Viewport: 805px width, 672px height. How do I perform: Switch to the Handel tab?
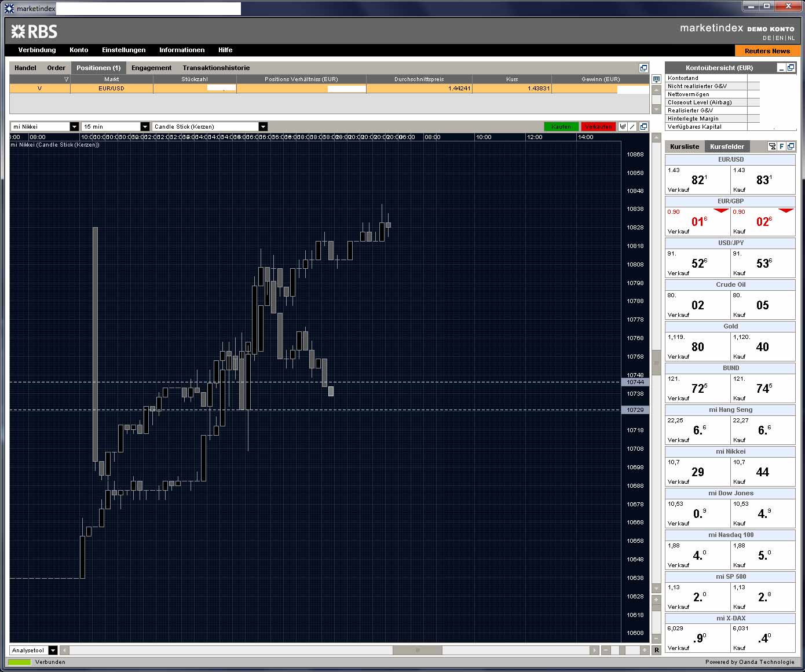(x=25, y=68)
